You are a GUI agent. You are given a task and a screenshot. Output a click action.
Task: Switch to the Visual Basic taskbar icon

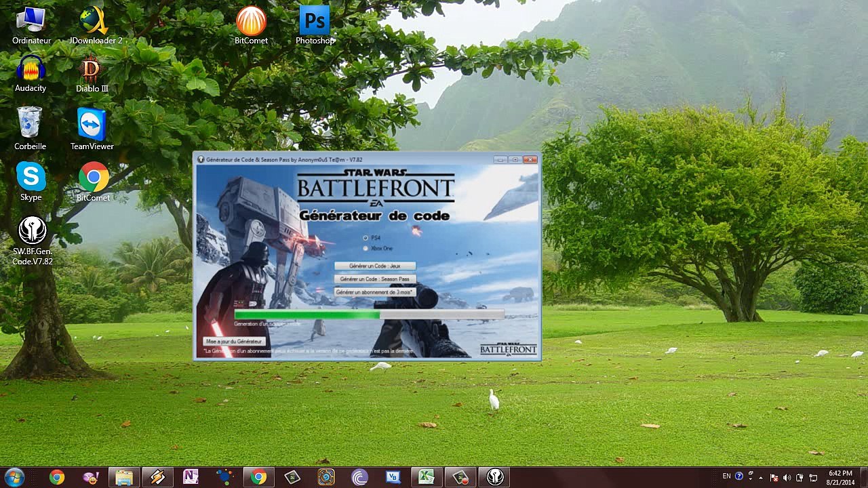point(393,477)
